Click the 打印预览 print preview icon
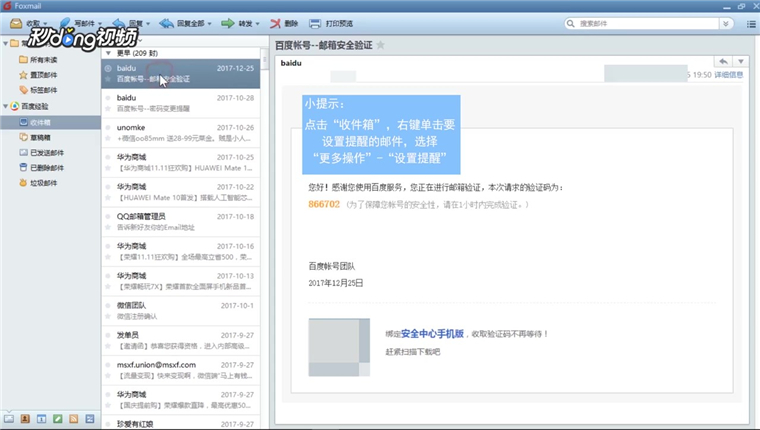 click(x=315, y=23)
